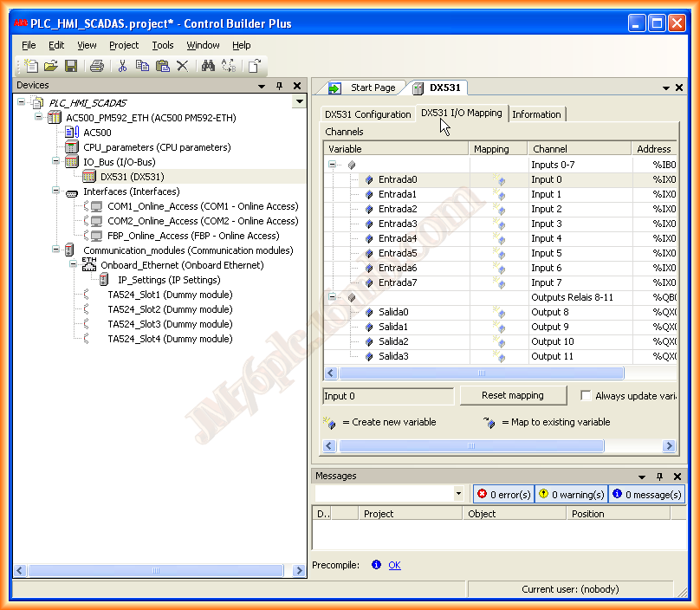This screenshot has width=700, height=610.
Task: Select IP_Settings in the device tree
Action: pyautogui.click(x=169, y=280)
